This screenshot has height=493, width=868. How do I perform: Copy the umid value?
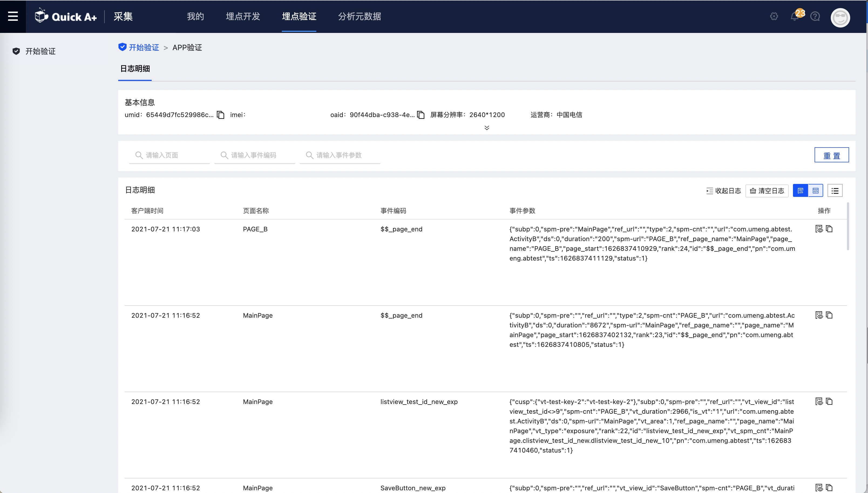click(221, 115)
